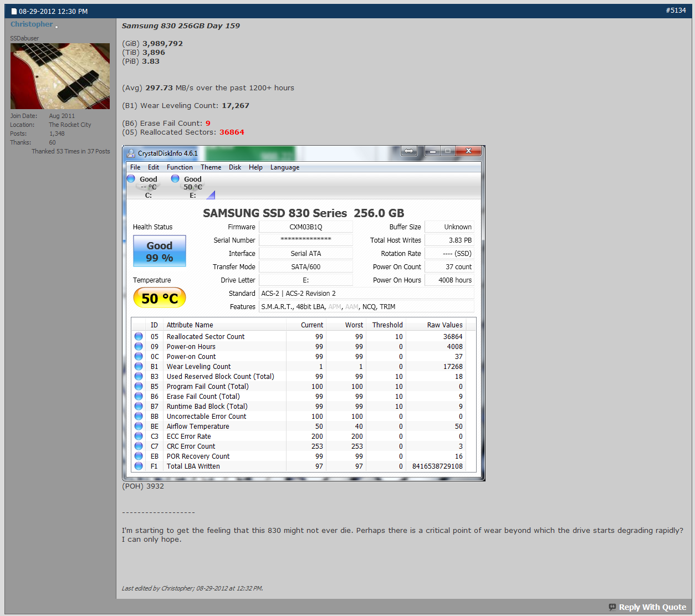
Task: Click the post number #5134 link
Action: pyautogui.click(x=676, y=11)
